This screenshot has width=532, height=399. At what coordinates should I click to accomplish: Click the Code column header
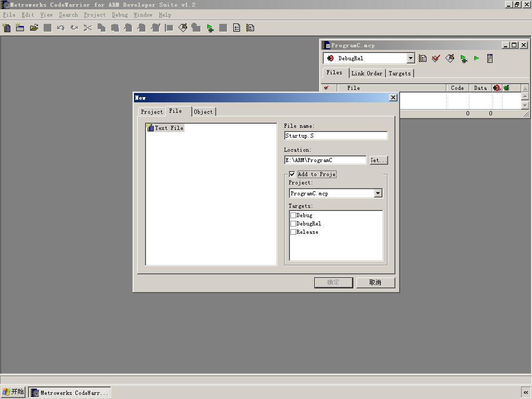pos(457,88)
